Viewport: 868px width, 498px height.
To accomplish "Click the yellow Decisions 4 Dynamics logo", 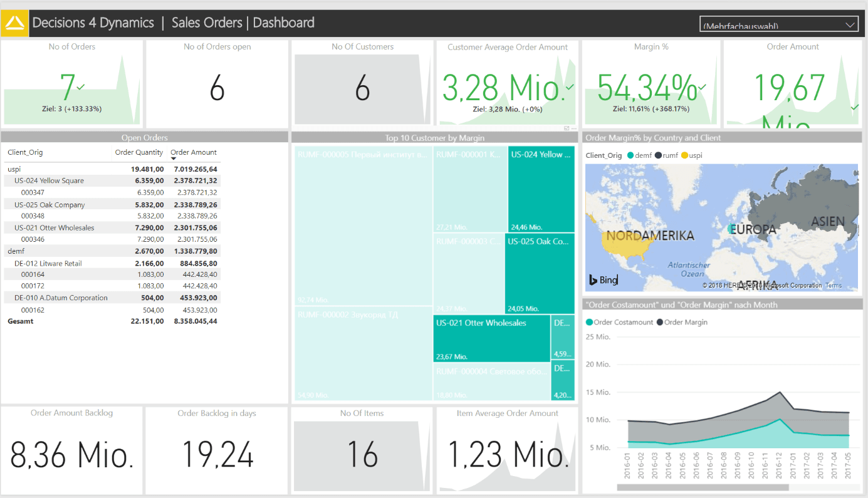I will click(x=15, y=24).
